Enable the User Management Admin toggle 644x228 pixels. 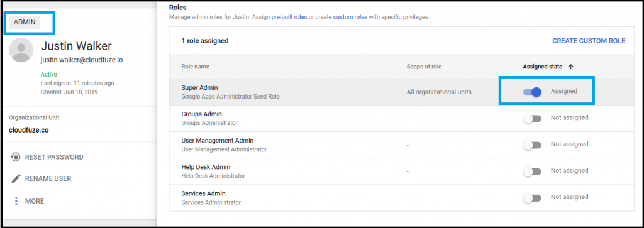point(532,144)
